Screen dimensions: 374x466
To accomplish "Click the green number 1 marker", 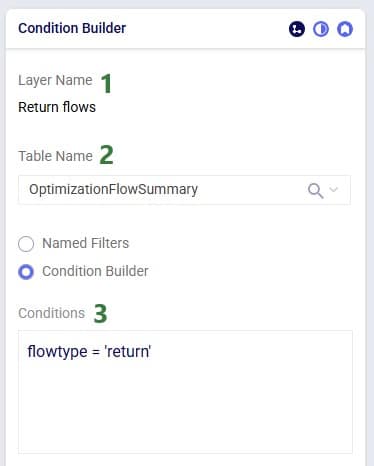I will [106, 84].
